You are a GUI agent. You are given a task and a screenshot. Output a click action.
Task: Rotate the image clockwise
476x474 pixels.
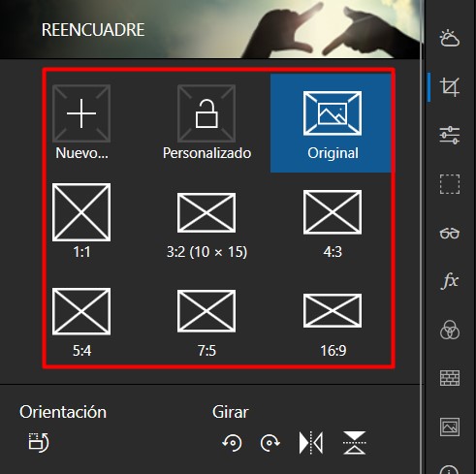coord(270,443)
